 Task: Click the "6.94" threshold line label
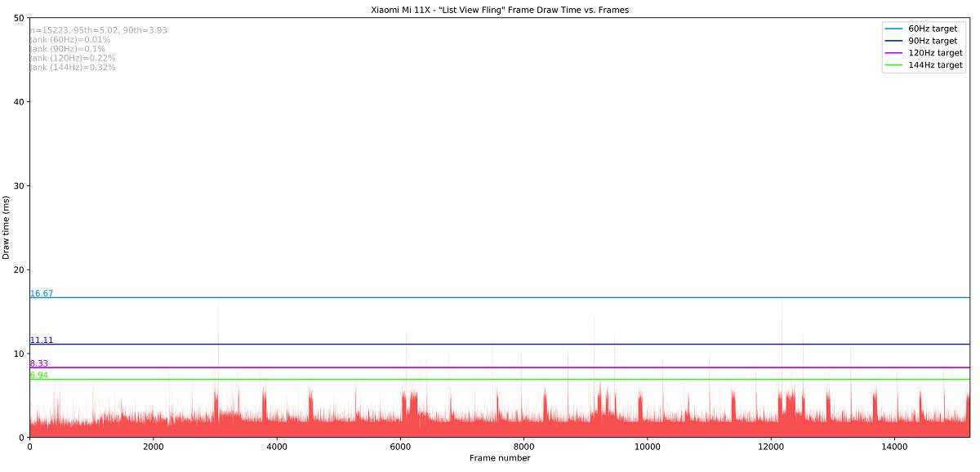click(39, 376)
